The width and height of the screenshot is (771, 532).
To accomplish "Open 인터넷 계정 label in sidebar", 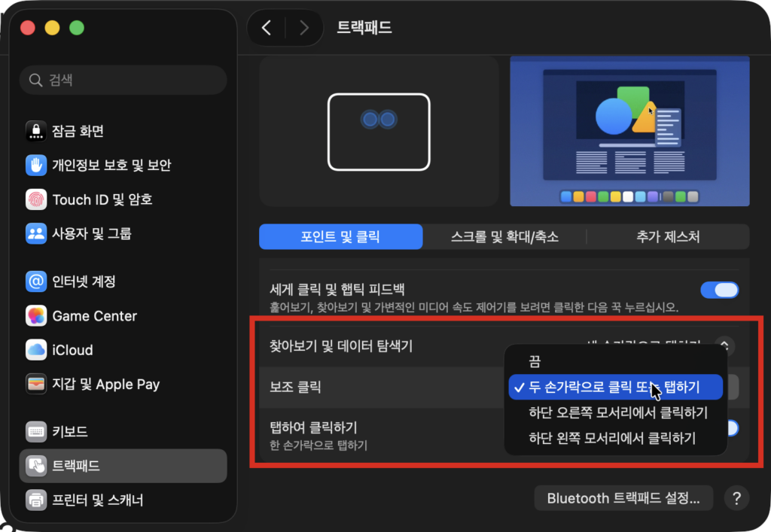I will 84,281.
